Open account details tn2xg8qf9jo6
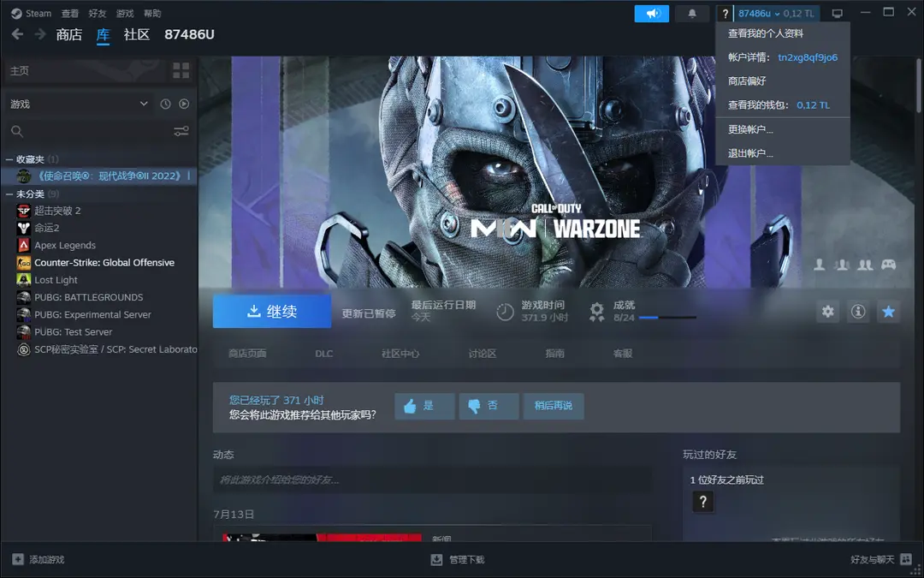The height and width of the screenshot is (578, 924). 783,57
